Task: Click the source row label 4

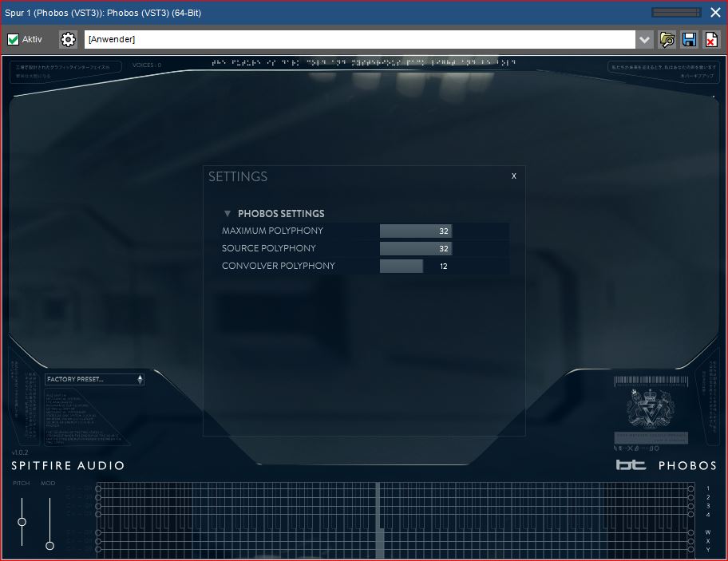Action: click(707, 515)
